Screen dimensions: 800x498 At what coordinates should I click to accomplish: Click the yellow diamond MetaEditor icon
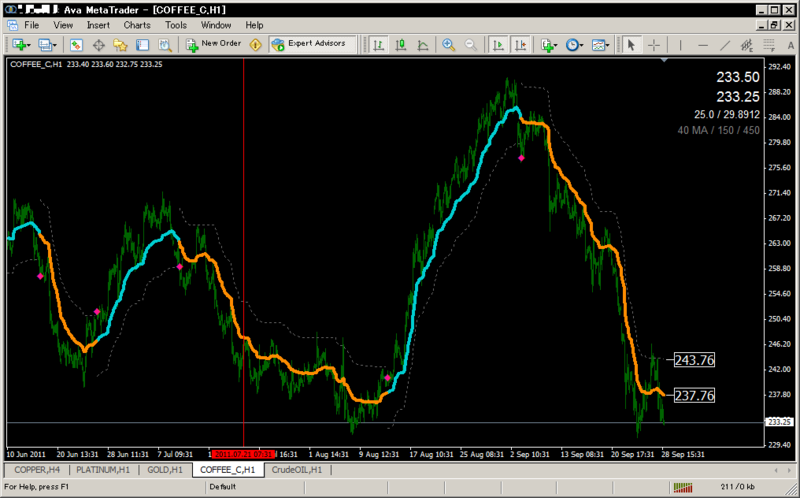click(x=256, y=45)
